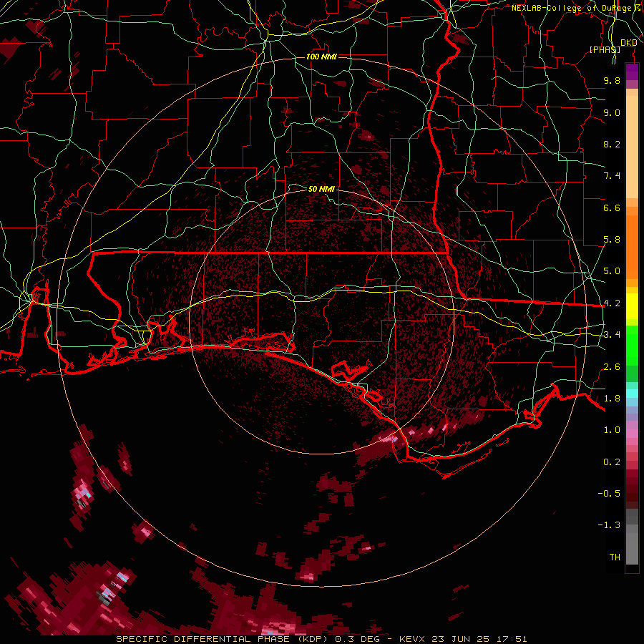Click the -1.3 value on the KDP scale
644x644 pixels.
click(609, 525)
